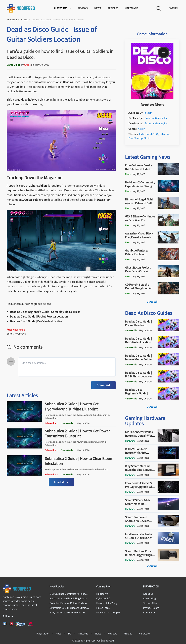Select Xbox in the footer navigation

coord(59,633)
